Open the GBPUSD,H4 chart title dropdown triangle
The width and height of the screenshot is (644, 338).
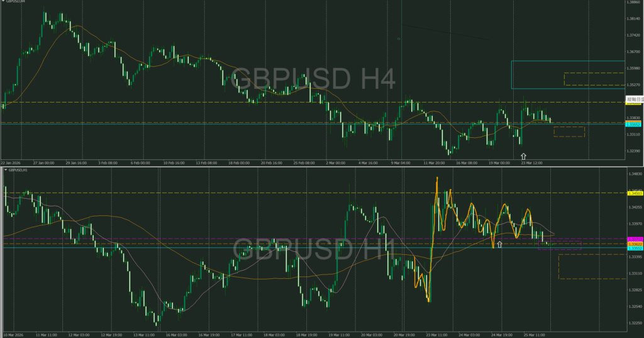point(6,3)
